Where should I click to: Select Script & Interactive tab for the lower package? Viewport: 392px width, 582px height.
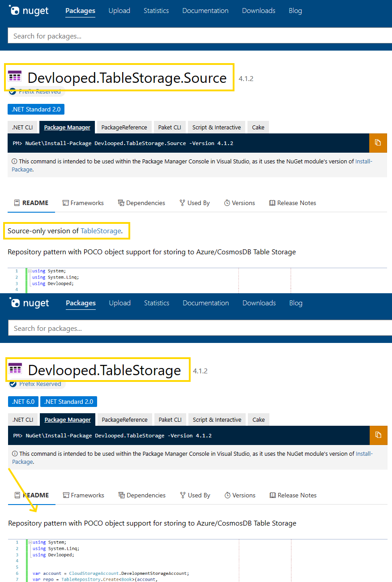(217, 419)
